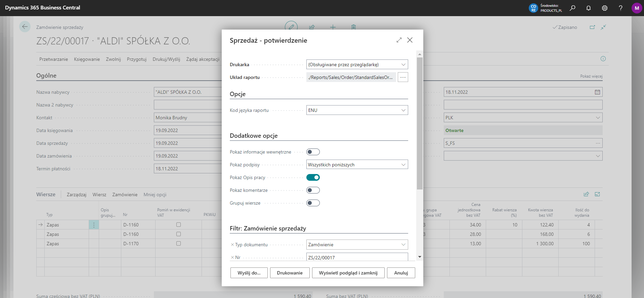Open the Zamówienie lines menu

[x=125, y=195]
